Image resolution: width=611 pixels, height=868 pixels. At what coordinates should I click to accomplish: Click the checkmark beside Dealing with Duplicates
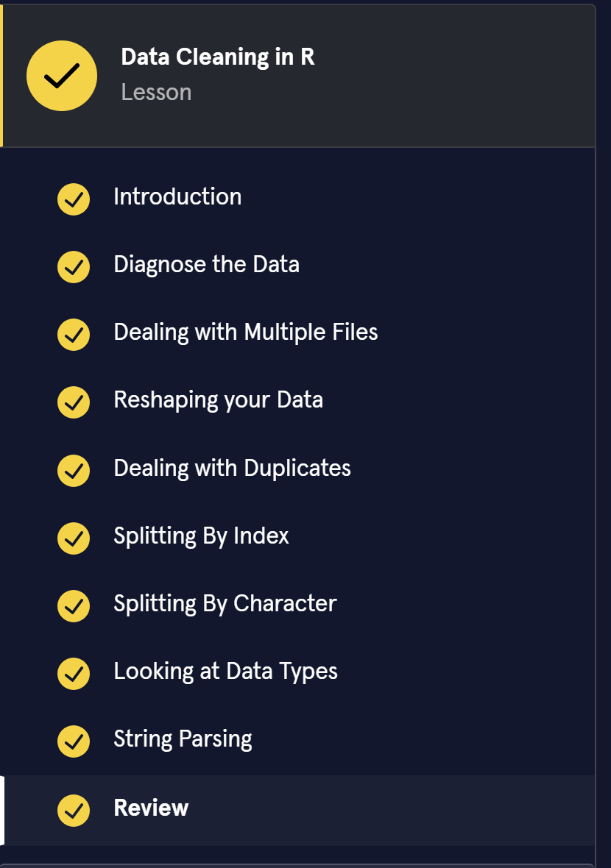pos(74,469)
